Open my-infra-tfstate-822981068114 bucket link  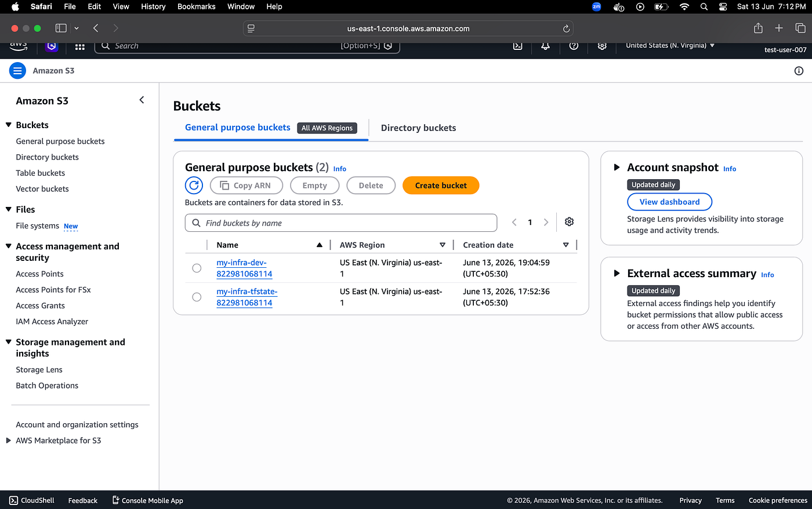(x=246, y=297)
